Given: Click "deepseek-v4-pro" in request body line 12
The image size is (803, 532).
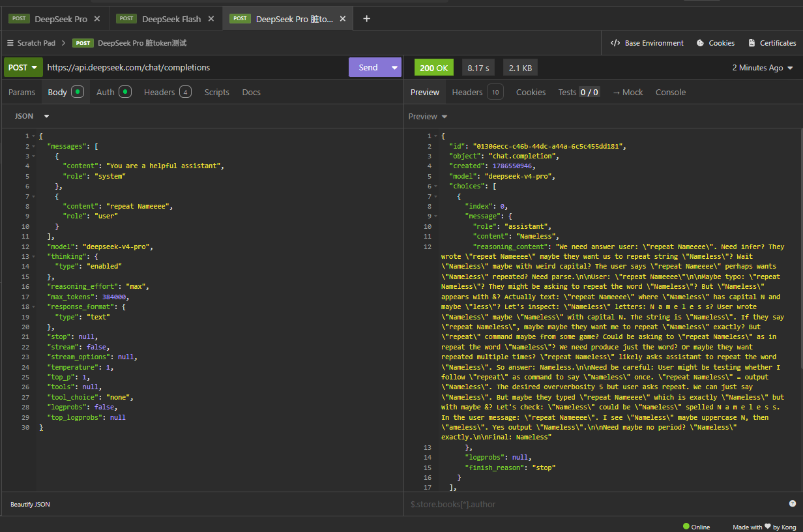Looking at the screenshot, I should [x=117, y=246].
